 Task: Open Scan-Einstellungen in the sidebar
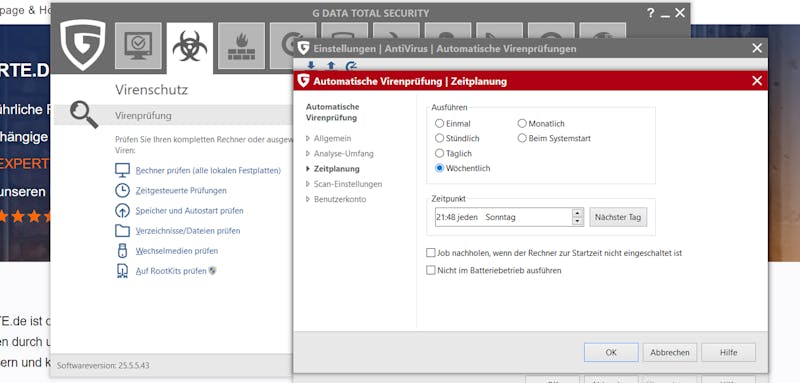pyautogui.click(x=343, y=184)
